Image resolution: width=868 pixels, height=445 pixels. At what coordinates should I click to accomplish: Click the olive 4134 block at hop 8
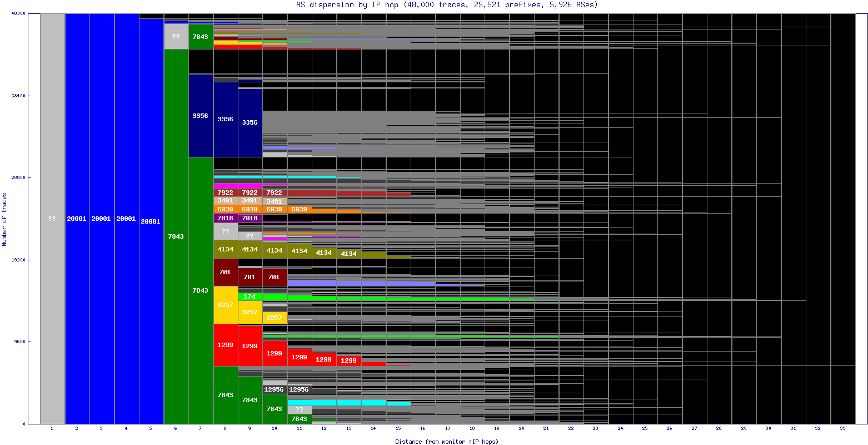pyautogui.click(x=225, y=249)
